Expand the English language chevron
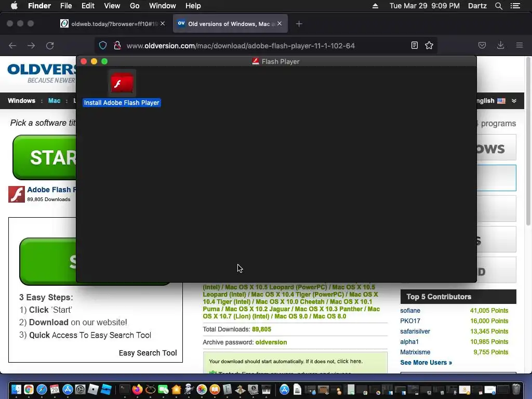The height and width of the screenshot is (399, 532). click(514, 101)
